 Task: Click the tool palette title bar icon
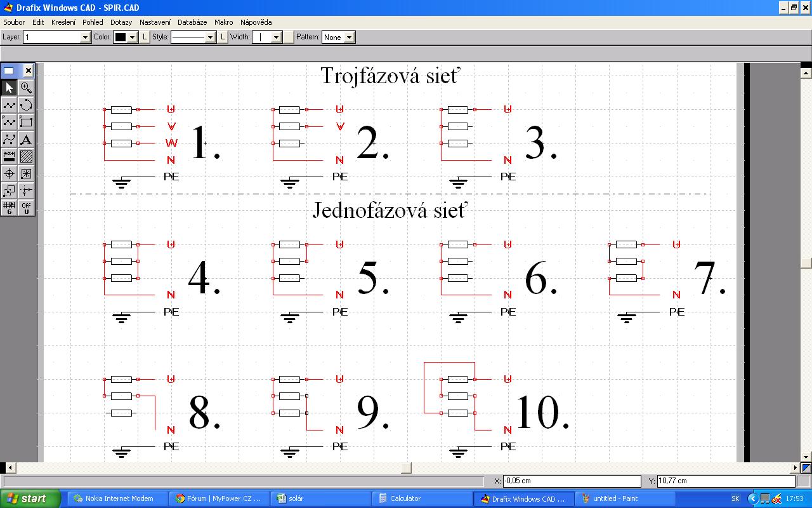point(9,70)
